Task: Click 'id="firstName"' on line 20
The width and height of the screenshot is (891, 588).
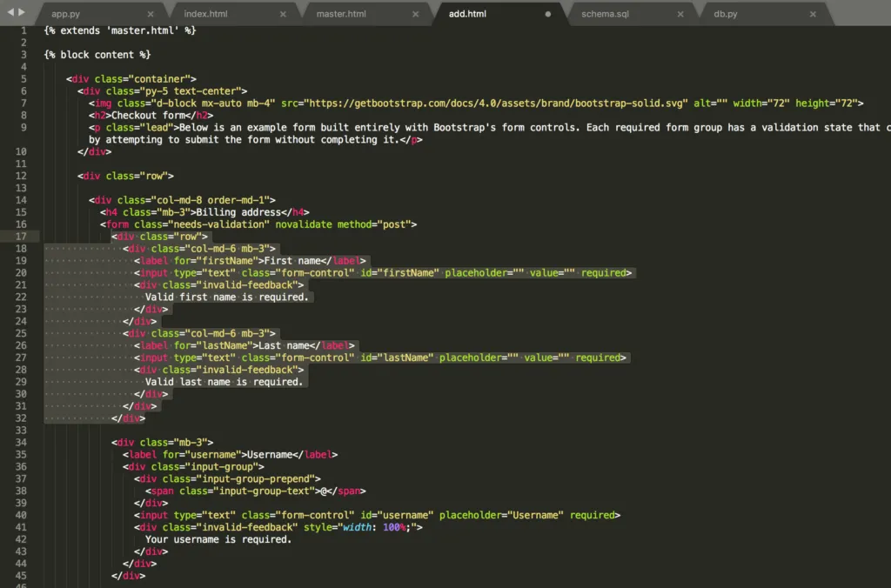Action: click(399, 273)
